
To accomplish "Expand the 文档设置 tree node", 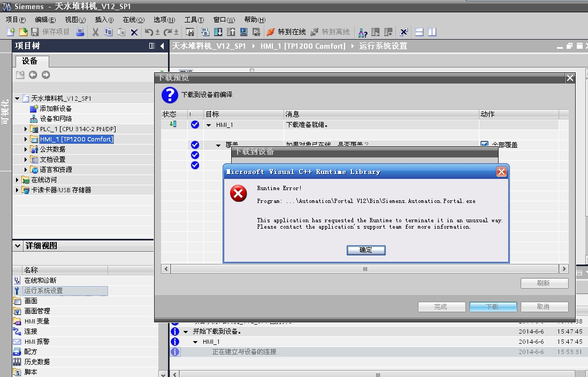I will tap(26, 159).
